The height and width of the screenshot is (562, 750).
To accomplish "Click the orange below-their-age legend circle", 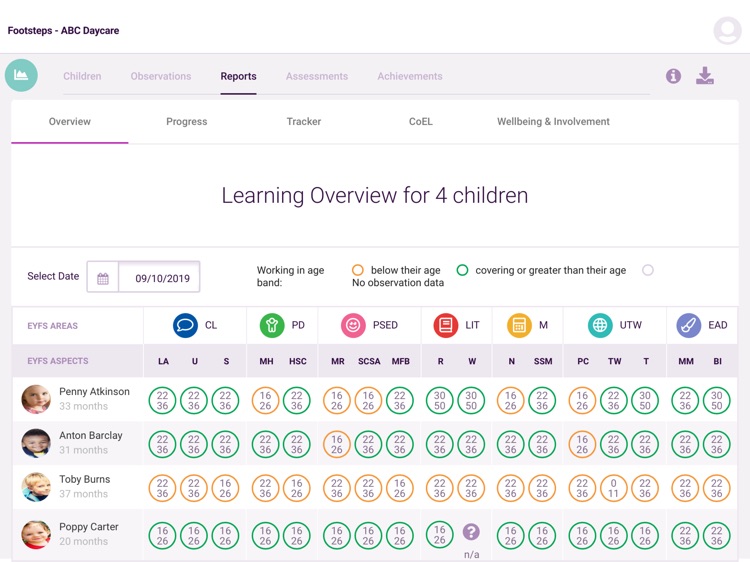I will tap(358, 270).
